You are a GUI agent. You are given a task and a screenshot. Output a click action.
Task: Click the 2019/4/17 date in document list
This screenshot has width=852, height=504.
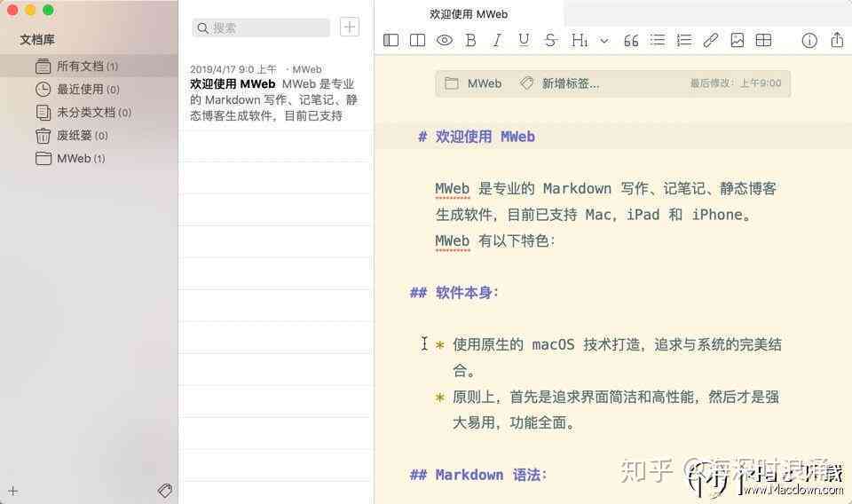pos(233,69)
